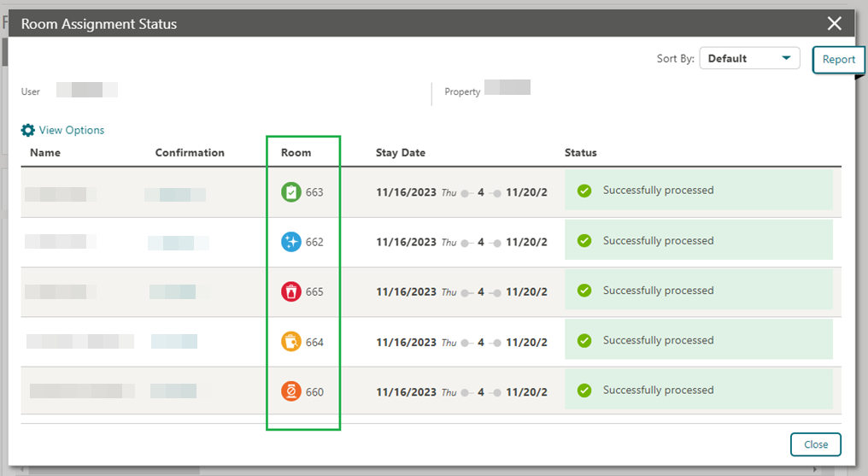The image size is (868, 476).
Task: Click the green checkmark in room 664's status
Action: coord(584,340)
